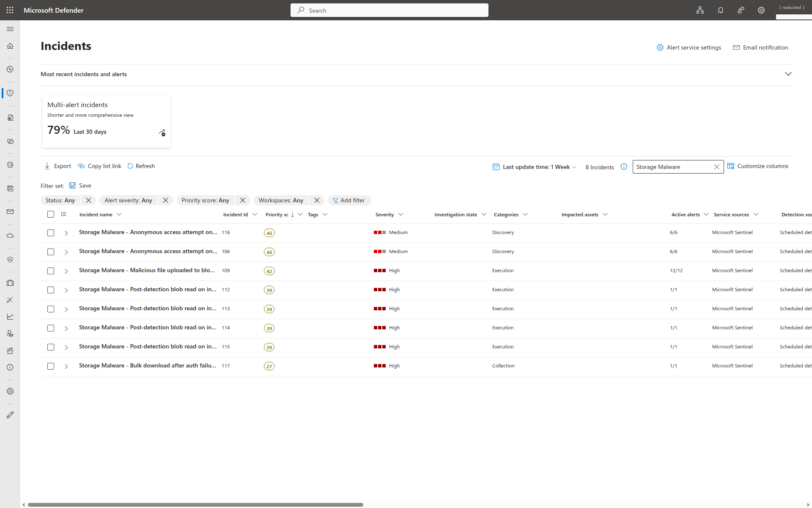Expand the Malicious file uploaded incident row

[66, 271]
